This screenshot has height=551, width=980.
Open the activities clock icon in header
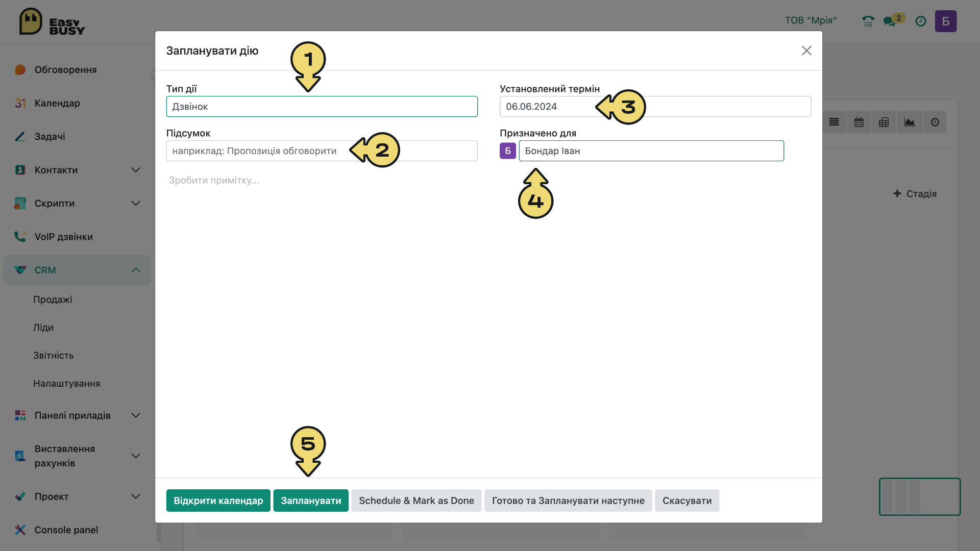(x=921, y=21)
